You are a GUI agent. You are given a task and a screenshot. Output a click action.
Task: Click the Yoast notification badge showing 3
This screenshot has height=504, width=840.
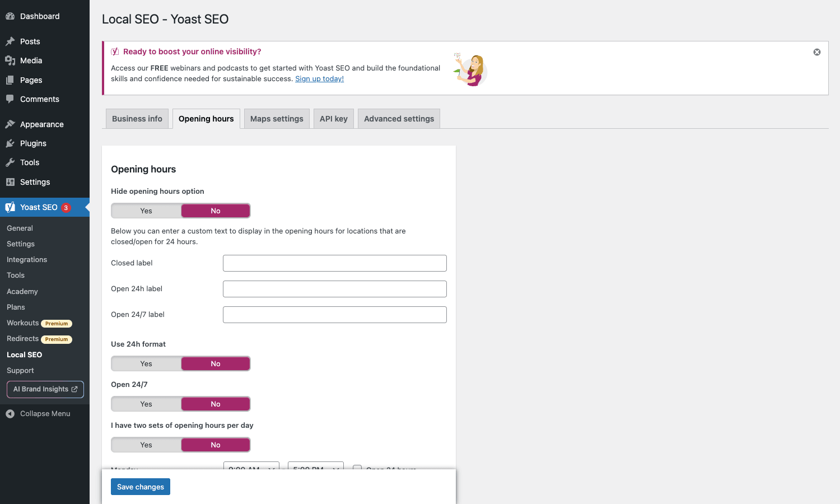coord(66,208)
